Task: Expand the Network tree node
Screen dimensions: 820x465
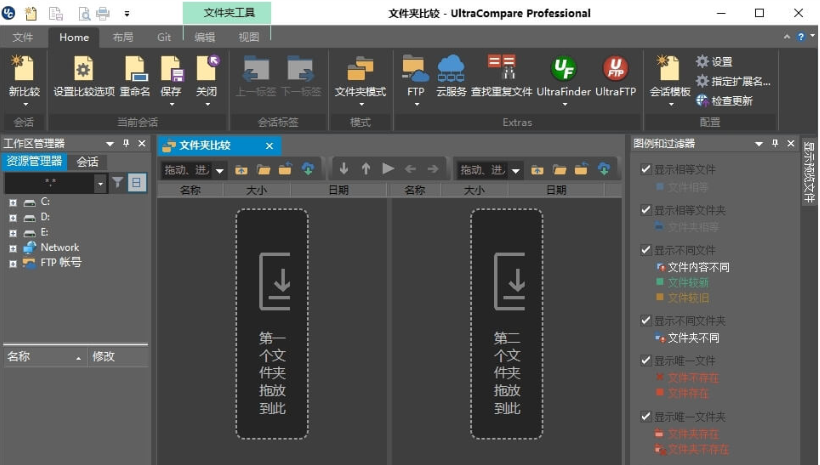Action: point(13,248)
